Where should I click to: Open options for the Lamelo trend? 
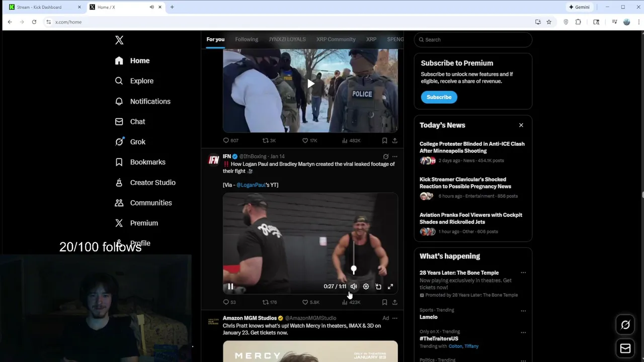(x=523, y=311)
